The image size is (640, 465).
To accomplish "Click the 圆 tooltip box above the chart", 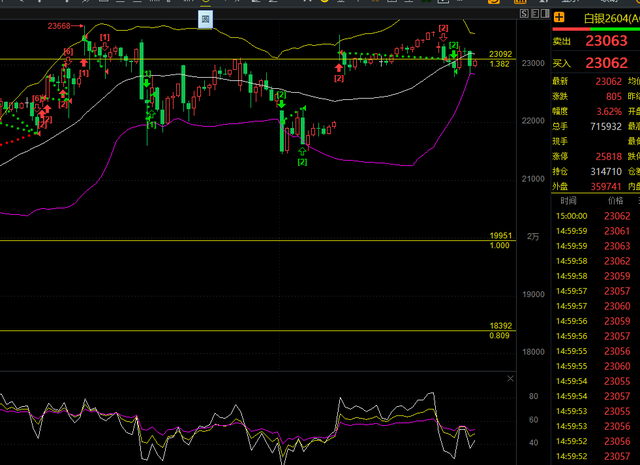I will coord(205,19).
